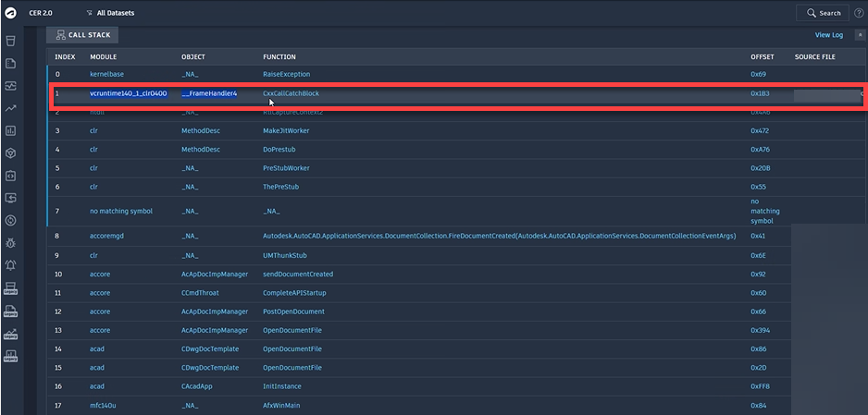Image resolution: width=868 pixels, height=415 pixels.
Task: Click the vcruntime140_1_clr0400 module
Action: pyautogui.click(x=129, y=93)
